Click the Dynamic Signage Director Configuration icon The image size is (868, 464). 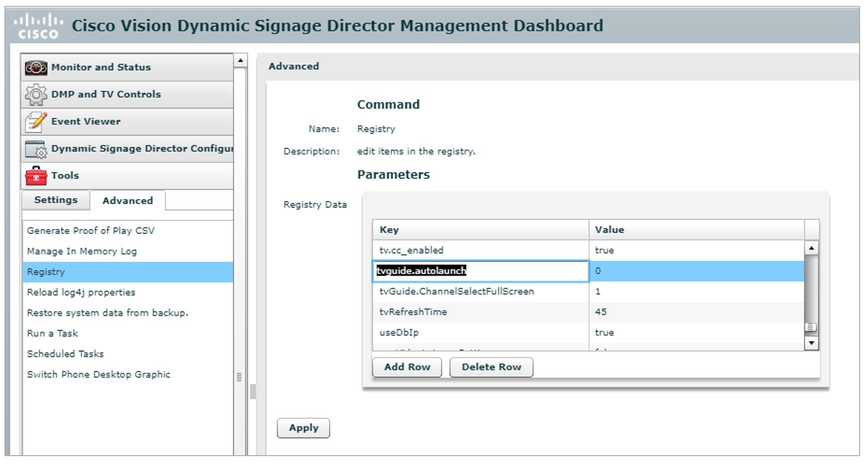(x=36, y=149)
